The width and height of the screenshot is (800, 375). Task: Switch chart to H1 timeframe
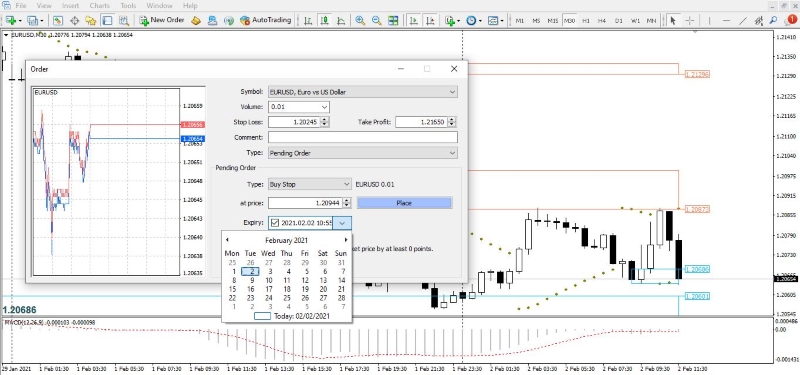click(x=586, y=21)
